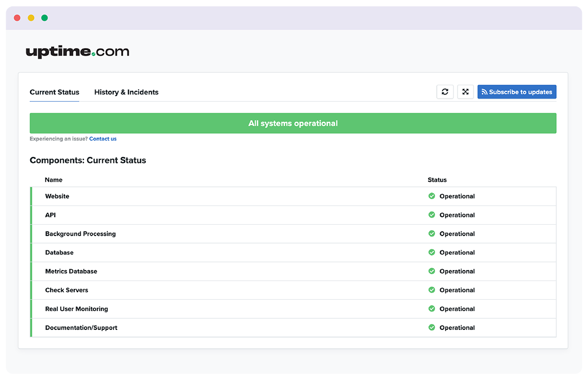The image size is (588, 379).
Task: Click the Operational status text for API
Action: [x=457, y=215]
